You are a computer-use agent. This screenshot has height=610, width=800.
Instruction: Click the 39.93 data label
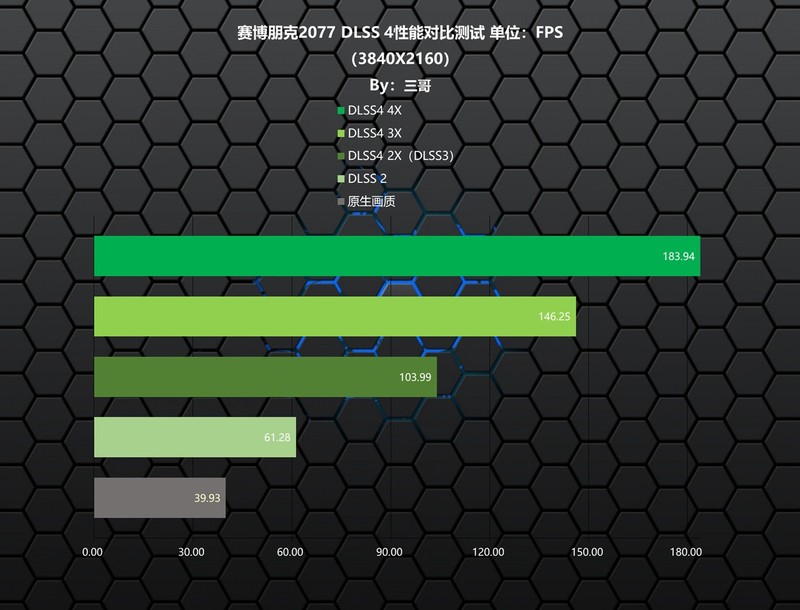point(207,498)
